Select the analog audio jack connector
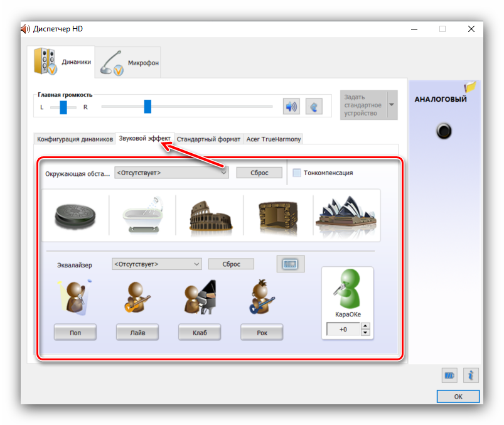The width and height of the screenshot is (504, 425). click(444, 131)
